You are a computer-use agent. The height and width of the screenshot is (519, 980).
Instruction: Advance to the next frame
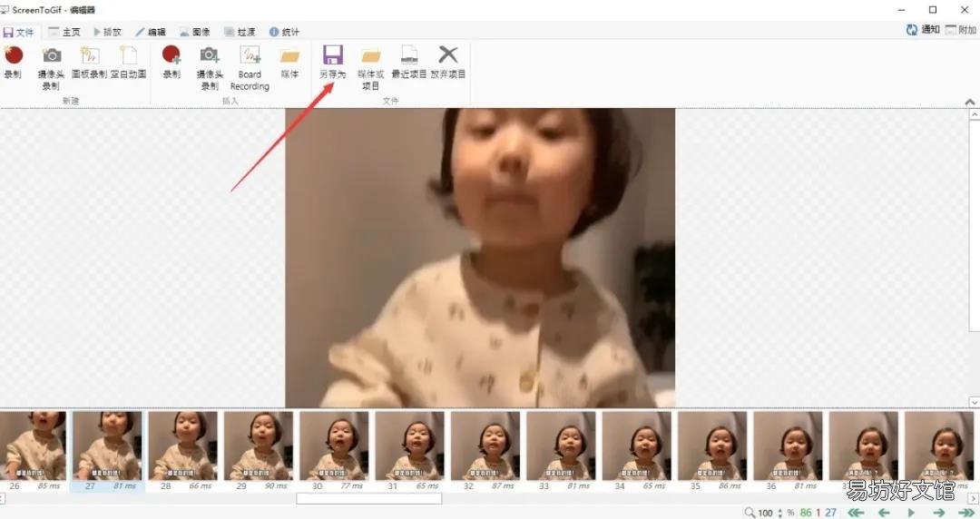[x=939, y=513]
